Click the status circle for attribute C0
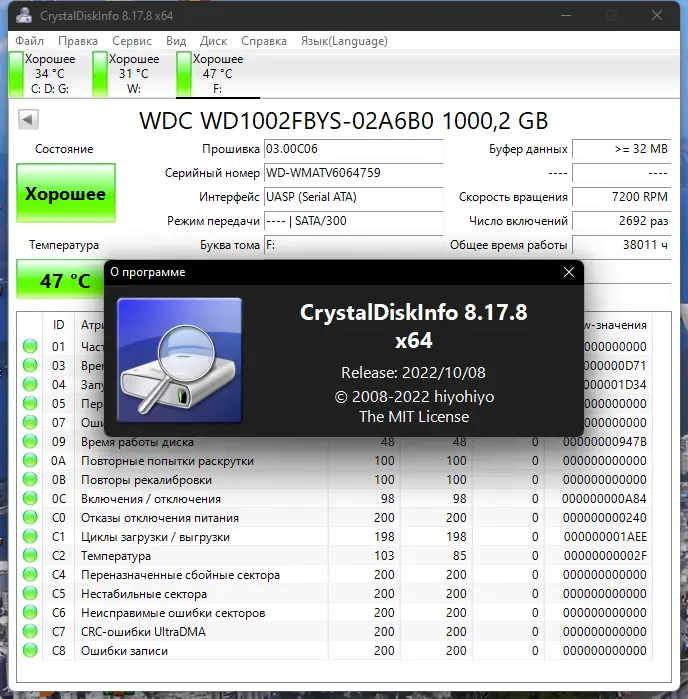688x699 pixels. coord(30,518)
